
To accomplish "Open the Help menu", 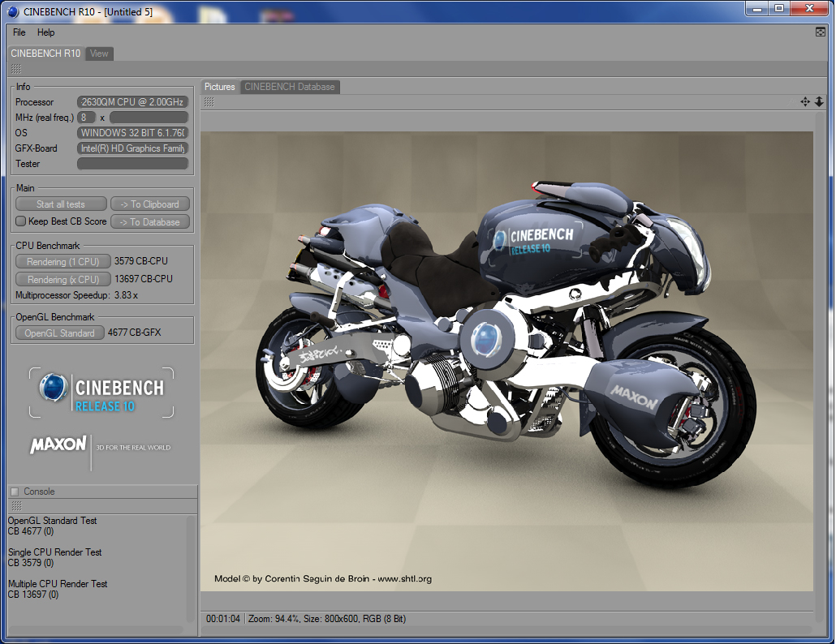I will (45, 32).
